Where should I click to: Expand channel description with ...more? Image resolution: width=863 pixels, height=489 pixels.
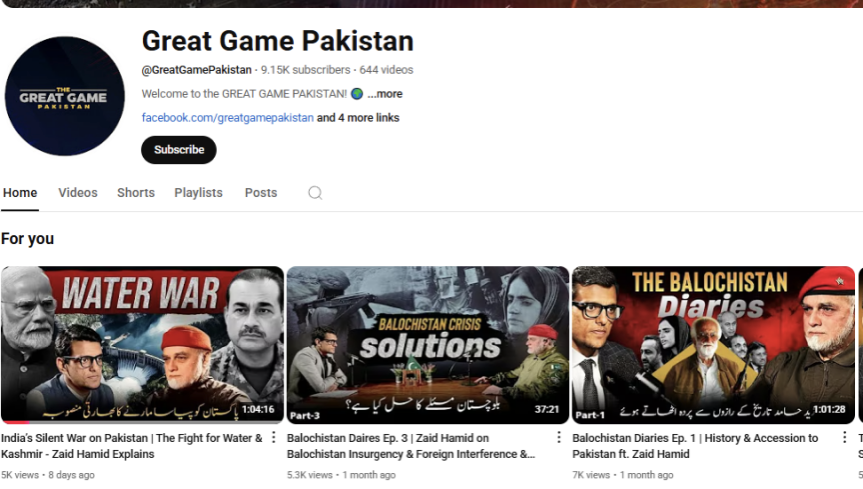385,94
